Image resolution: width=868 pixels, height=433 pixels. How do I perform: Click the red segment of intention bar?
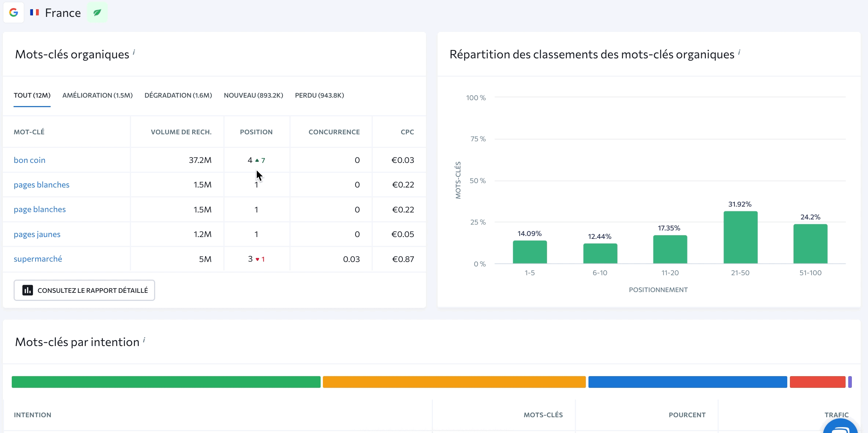coord(817,382)
